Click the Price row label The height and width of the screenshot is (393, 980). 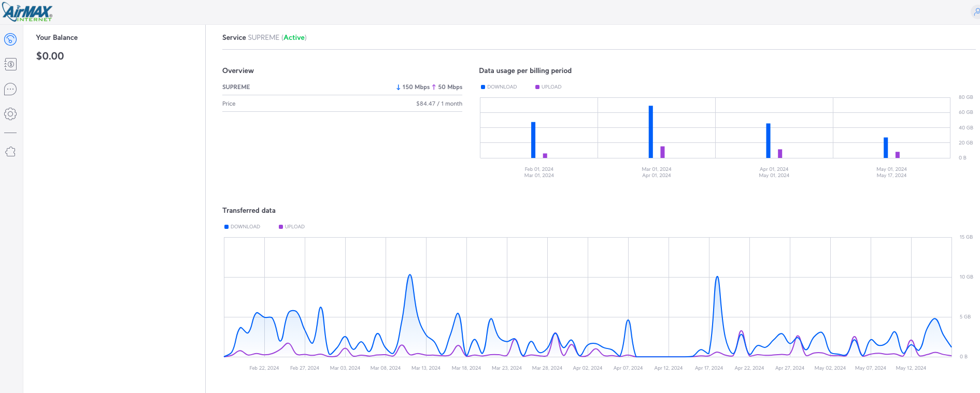click(229, 104)
